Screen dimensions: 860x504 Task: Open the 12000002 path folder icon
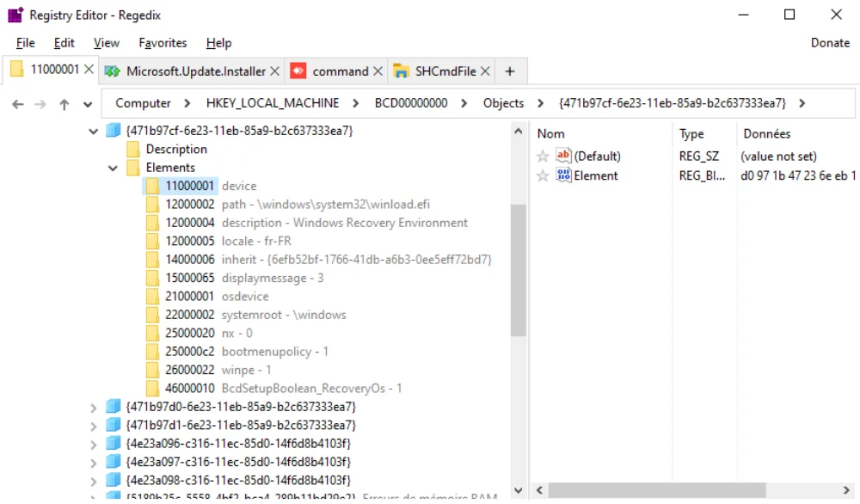[x=152, y=205]
